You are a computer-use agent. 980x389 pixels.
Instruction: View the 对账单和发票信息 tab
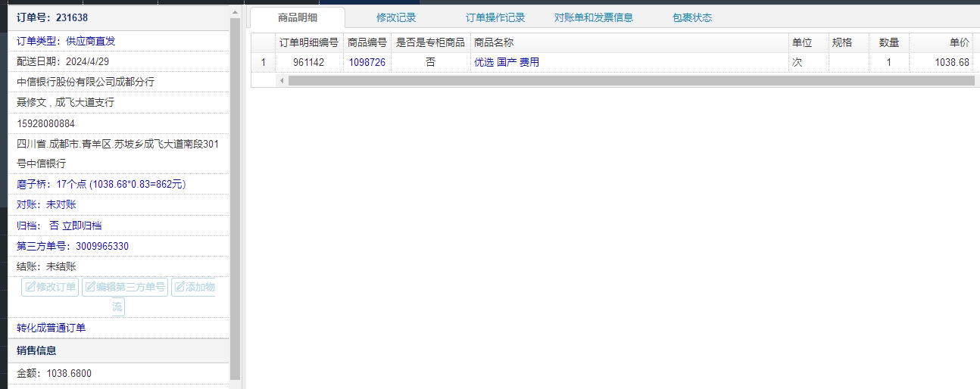pos(594,17)
